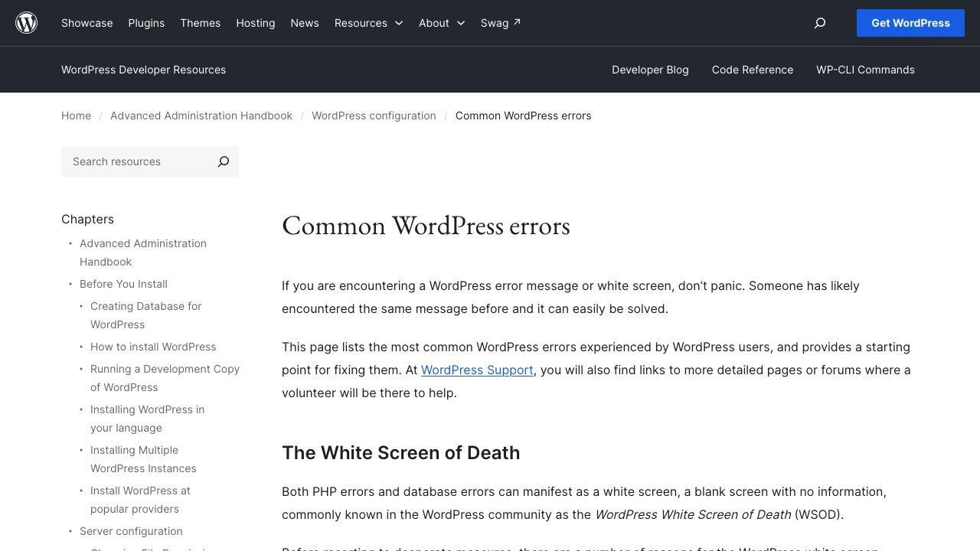Open Advanced Administration Handbook chapter in sidebar
The width and height of the screenshot is (980, 551).
click(143, 253)
